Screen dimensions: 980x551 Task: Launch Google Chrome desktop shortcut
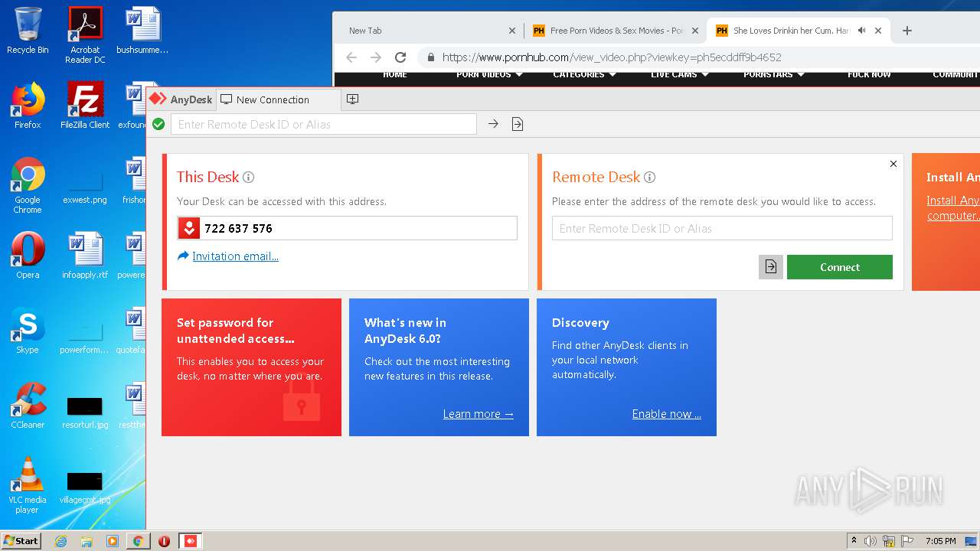pos(28,185)
